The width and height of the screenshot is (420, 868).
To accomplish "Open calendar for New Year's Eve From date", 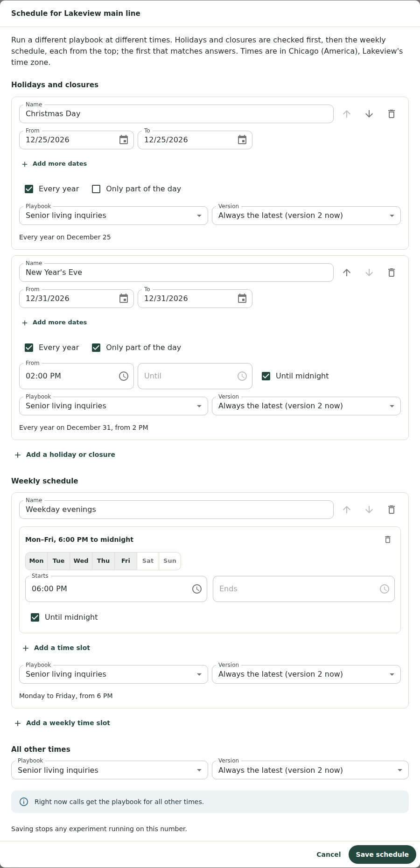I will (x=124, y=299).
